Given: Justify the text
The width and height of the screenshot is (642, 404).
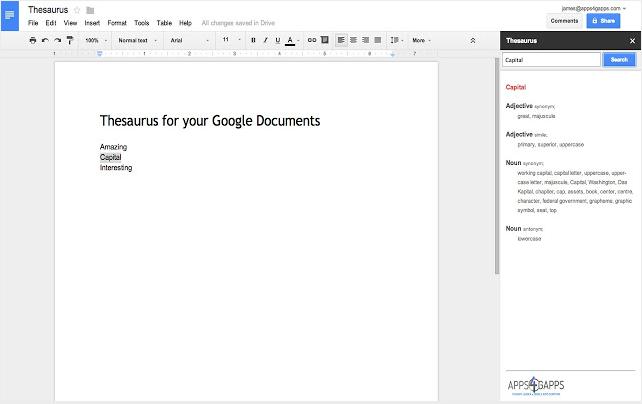Looking at the screenshot, I should [378, 40].
